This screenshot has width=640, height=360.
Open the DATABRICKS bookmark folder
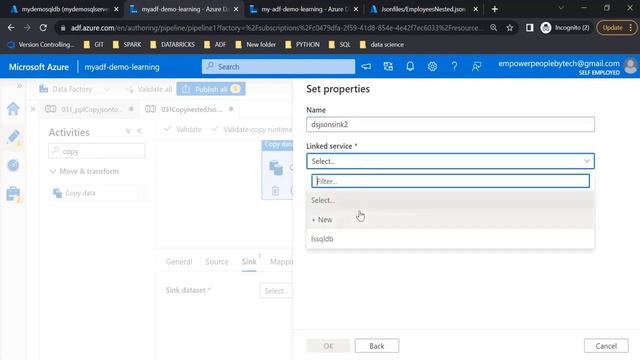pos(172,44)
